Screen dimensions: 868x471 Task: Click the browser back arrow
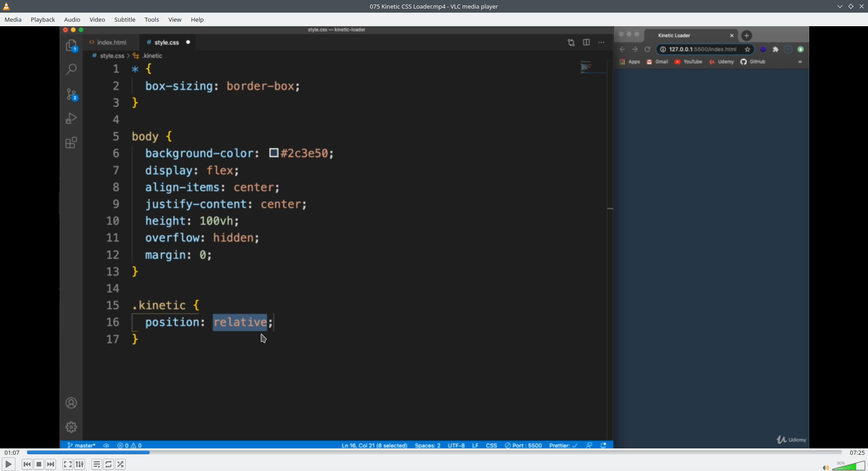[623, 49]
